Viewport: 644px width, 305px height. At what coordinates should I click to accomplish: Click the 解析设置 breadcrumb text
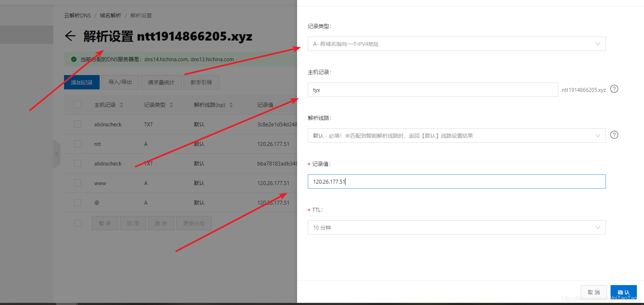141,16
